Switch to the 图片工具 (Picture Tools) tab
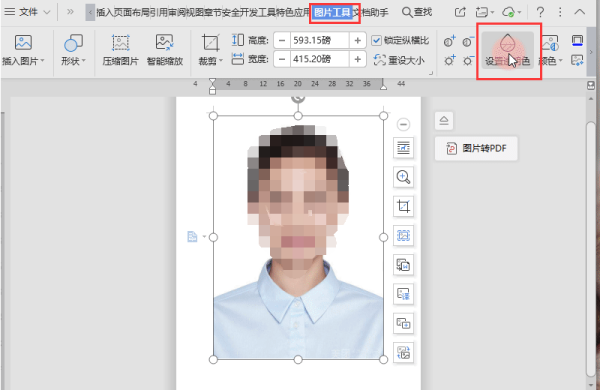 pyautogui.click(x=333, y=13)
